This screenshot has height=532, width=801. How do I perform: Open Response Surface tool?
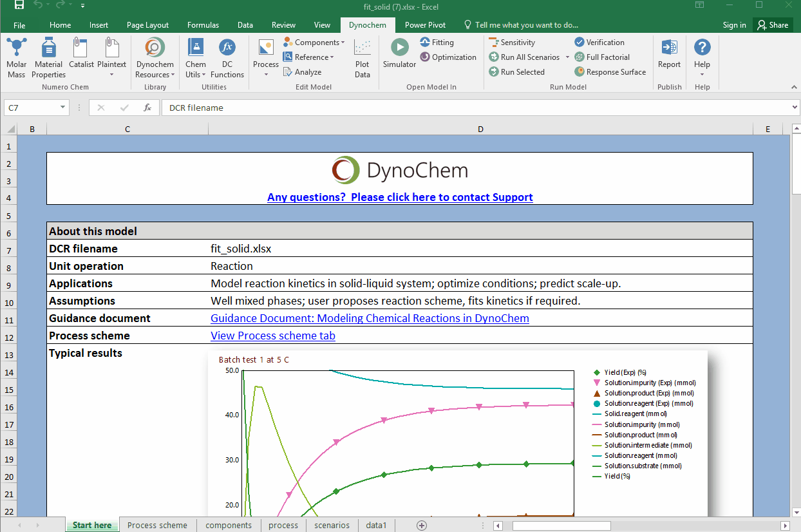[x=610, y=72]
